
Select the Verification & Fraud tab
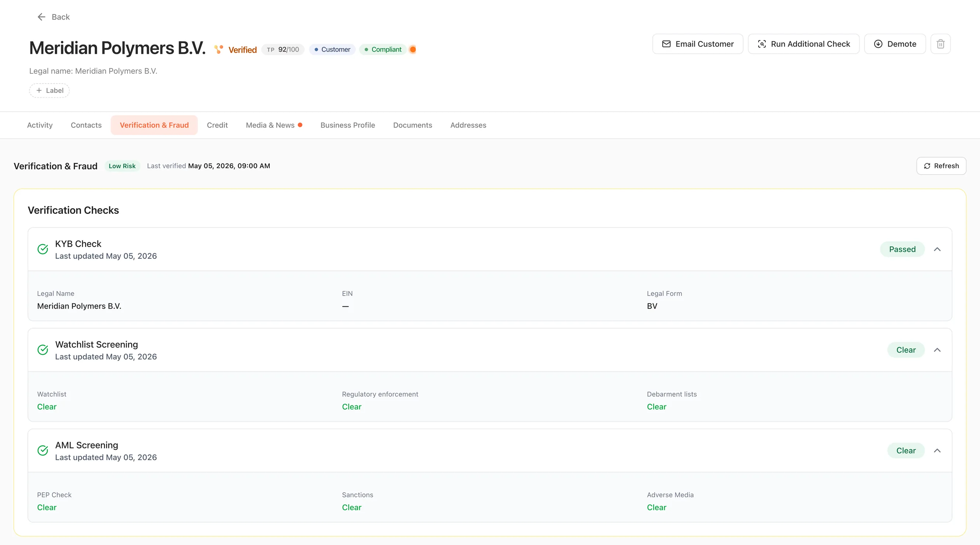click(x=154, y=125)
